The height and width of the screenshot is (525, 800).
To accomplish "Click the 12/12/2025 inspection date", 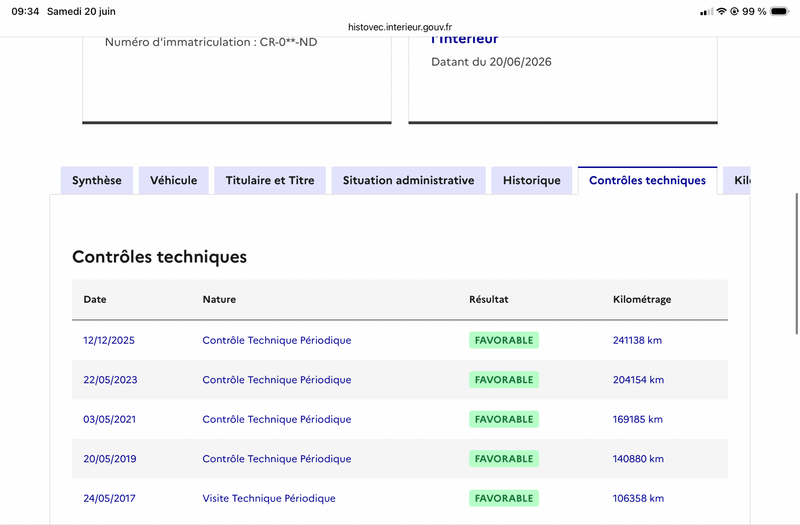I will pyautogui.click(x=109, y=340).
